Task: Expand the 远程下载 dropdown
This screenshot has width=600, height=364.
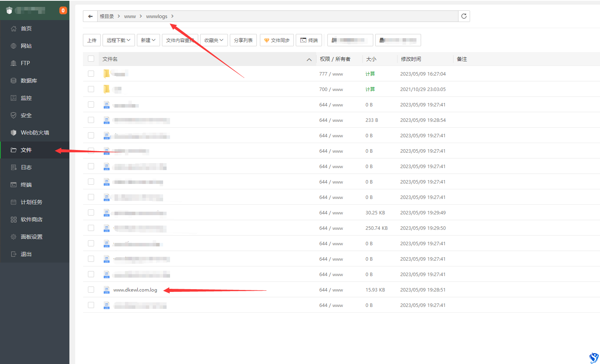Action: click(119, 40)
